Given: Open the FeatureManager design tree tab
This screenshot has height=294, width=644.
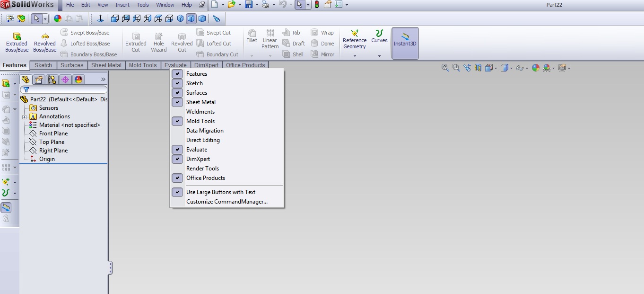Looking at the screenshot, I should pos(26,80).
